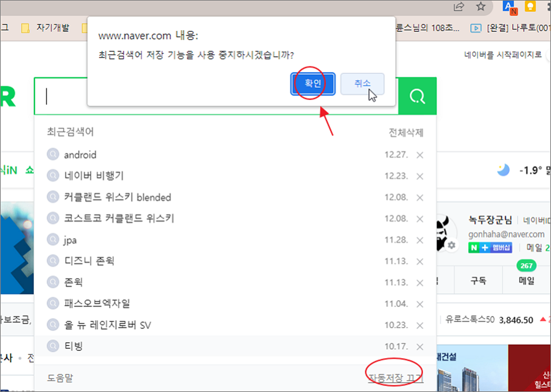The width and height of the screenshot is (551, 392).
Task: Click the gonhaha@naver.com email address
Action: coord(506,234)
